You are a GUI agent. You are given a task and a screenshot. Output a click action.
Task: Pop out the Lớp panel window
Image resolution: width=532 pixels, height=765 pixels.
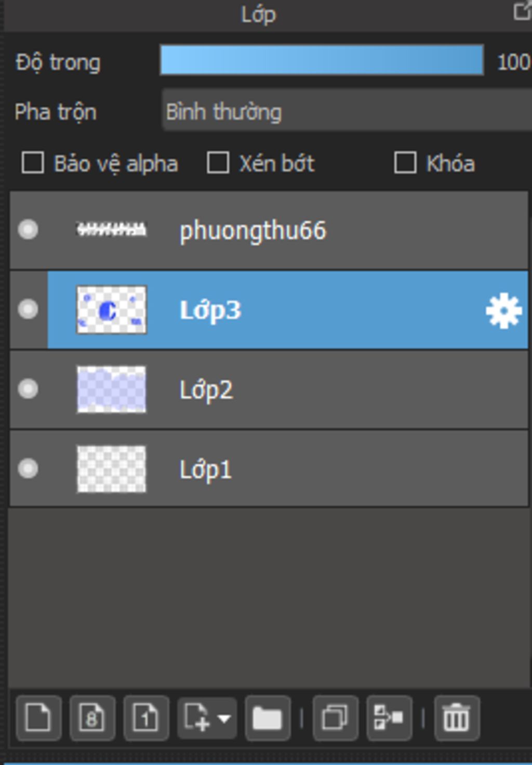pyautogui.click(x=522, y=11)
